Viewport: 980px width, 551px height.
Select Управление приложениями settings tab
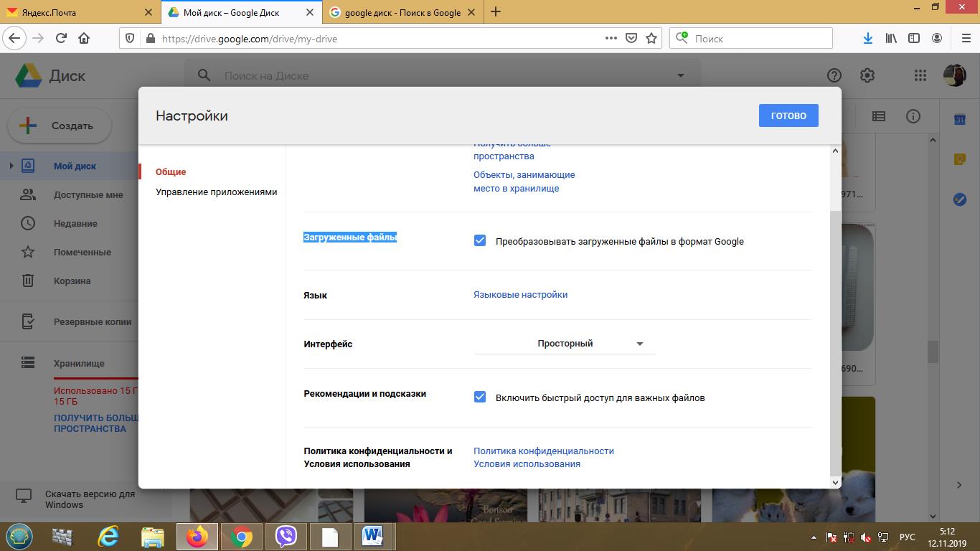point(216,192)
